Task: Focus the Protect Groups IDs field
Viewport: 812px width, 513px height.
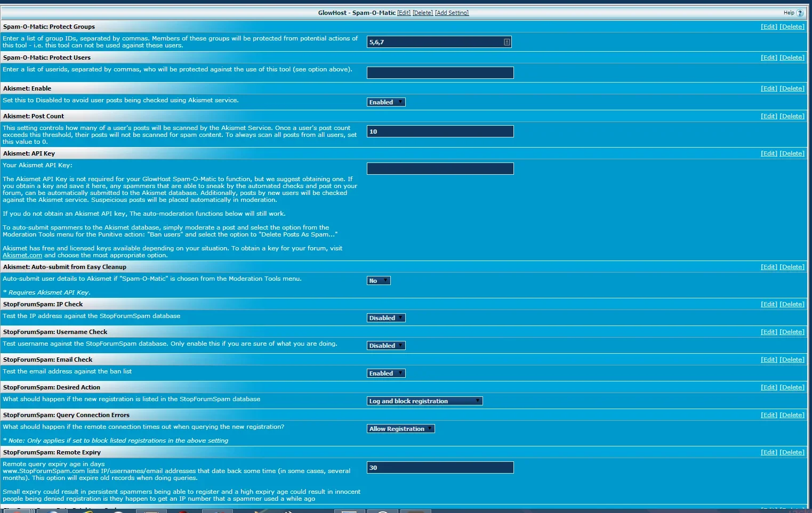Action: (439, 42)
